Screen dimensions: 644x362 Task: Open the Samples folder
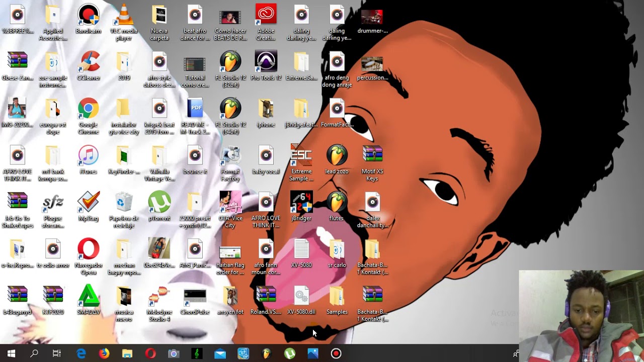pyautogui.click(x=337, y=300)
